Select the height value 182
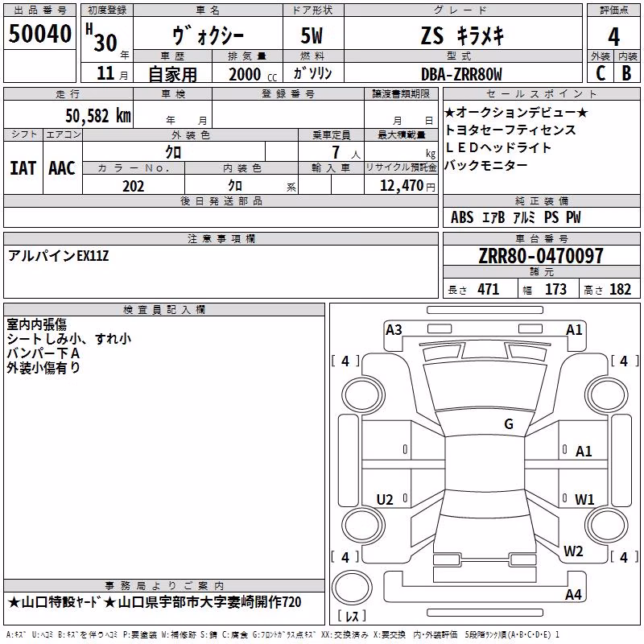This screenshot has width=644, height=644. point(620,289)
